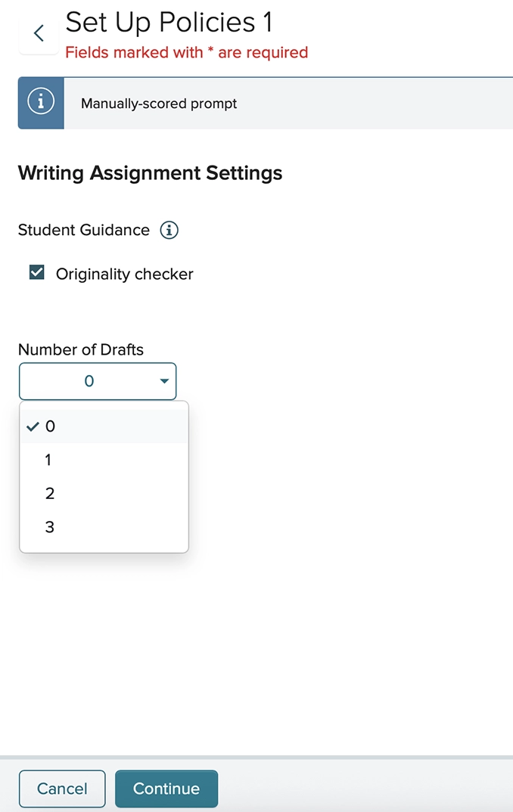The height and width of the screenshot is (812, 513).
Task: Click the Number of Drafts field showing 0
Action: pos(97,381)
